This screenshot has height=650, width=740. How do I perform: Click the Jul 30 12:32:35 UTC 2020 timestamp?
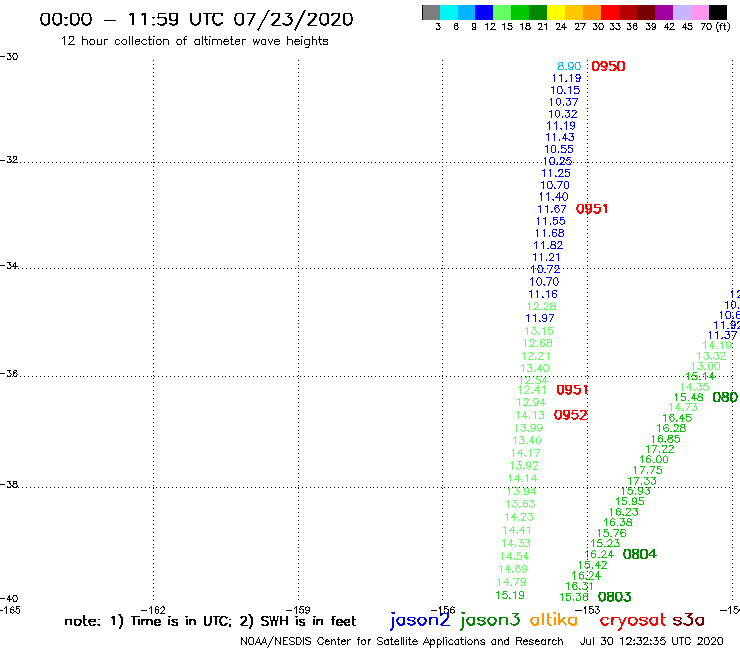(x=651, y=642)
